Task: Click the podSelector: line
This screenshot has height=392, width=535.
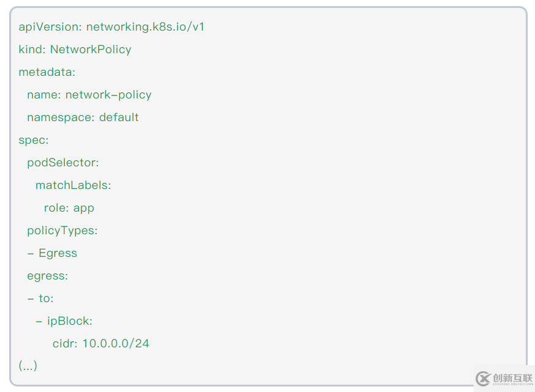Action: click(62, 163)
